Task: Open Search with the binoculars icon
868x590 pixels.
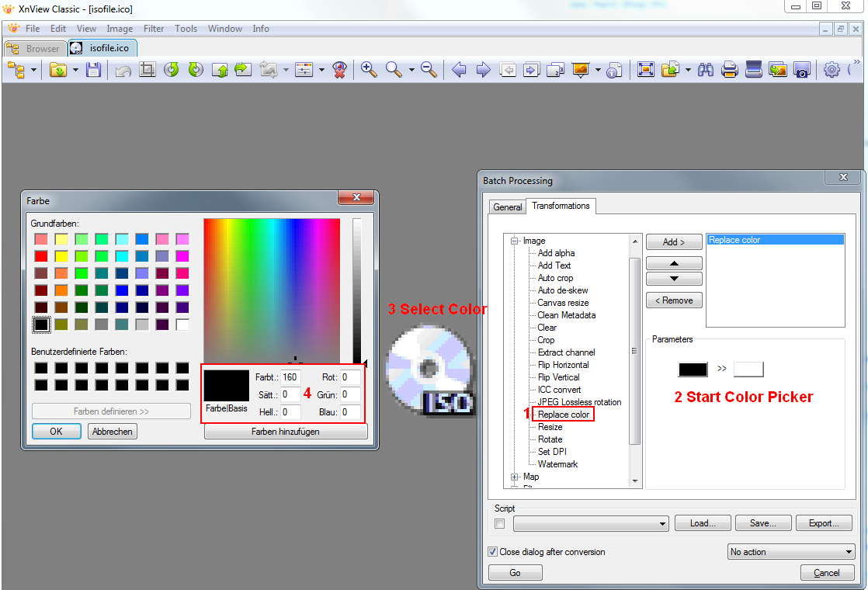Action: [x=706, y=70]
